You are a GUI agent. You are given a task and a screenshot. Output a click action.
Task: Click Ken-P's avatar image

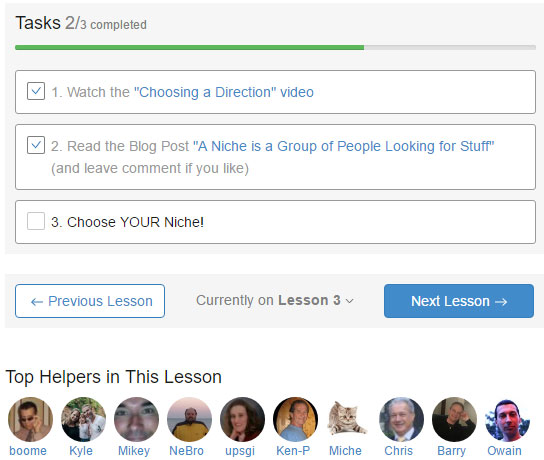click(x=295, y=419)
